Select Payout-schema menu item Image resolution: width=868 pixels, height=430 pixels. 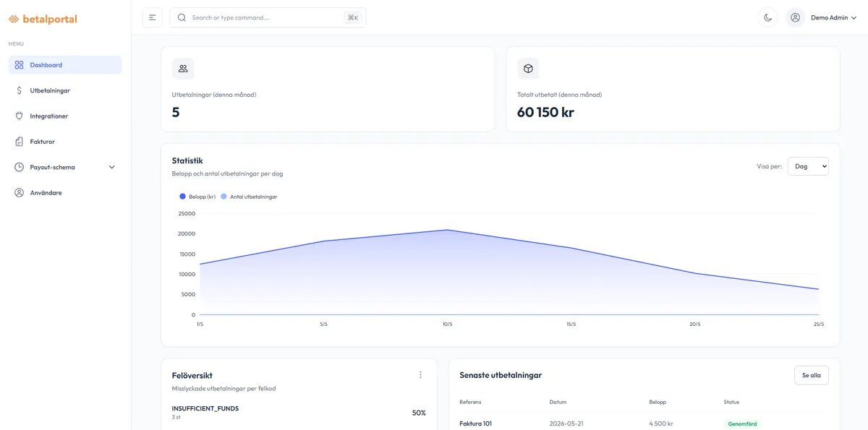65,167
